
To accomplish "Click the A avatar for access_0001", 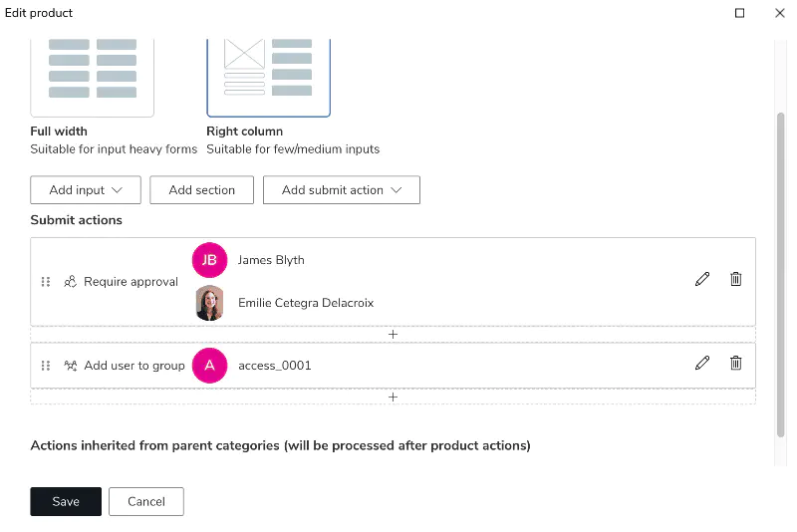I will [x=209, y=366].
